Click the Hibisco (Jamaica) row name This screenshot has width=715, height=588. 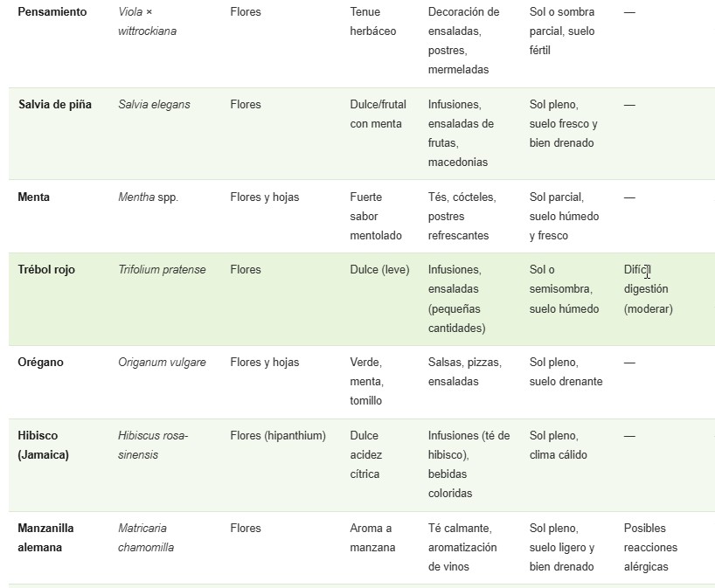pos(45,445)
